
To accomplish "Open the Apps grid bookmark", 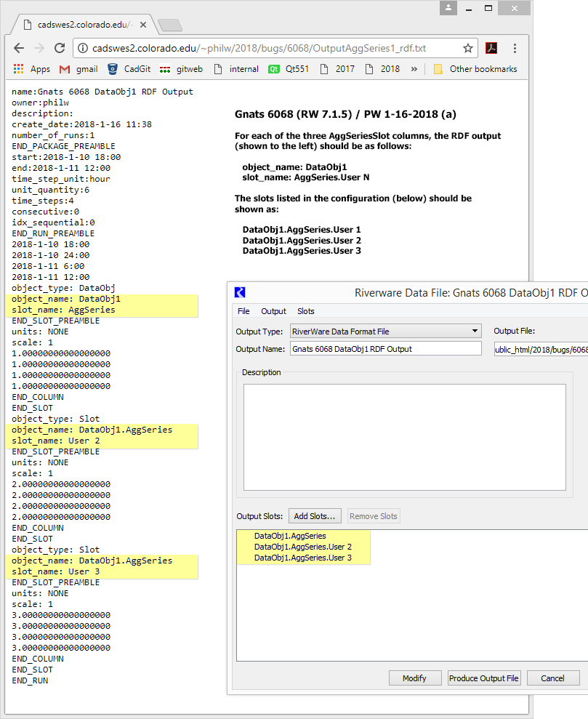I will (32, 69).
